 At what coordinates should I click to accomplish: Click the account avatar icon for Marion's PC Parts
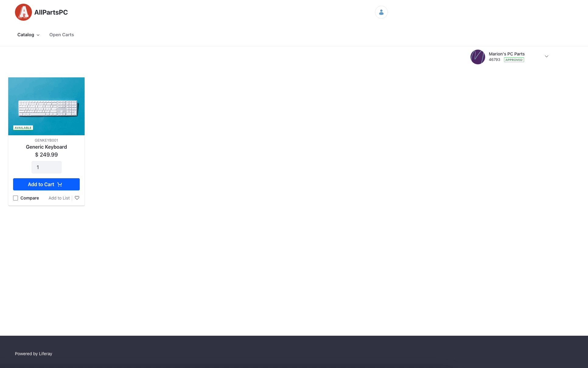tap(478, 56)
